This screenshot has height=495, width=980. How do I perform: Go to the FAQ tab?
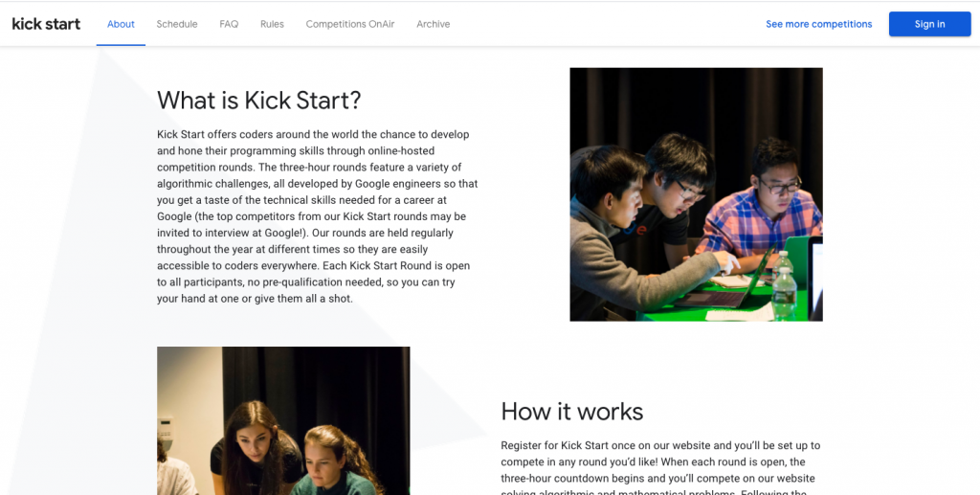(229, 24)
